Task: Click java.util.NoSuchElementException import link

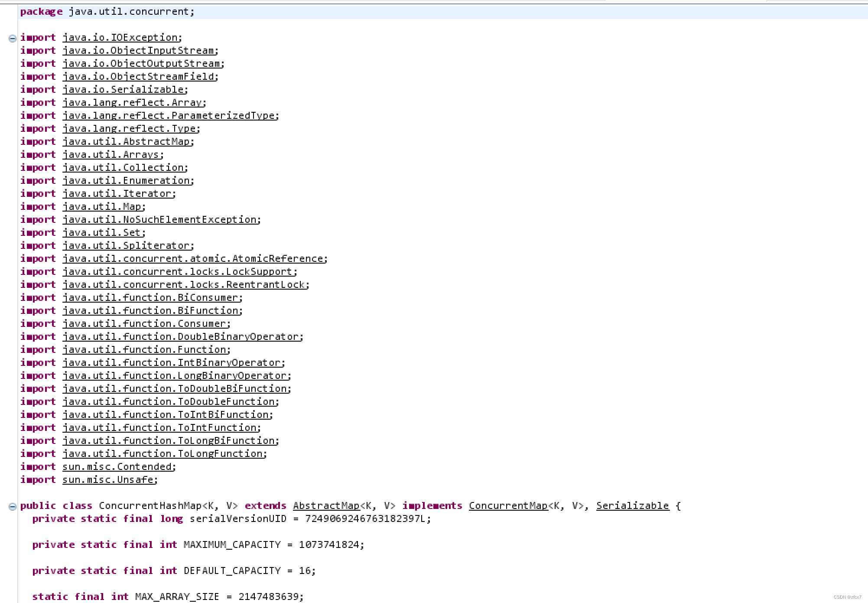Action: click(159, 220)
